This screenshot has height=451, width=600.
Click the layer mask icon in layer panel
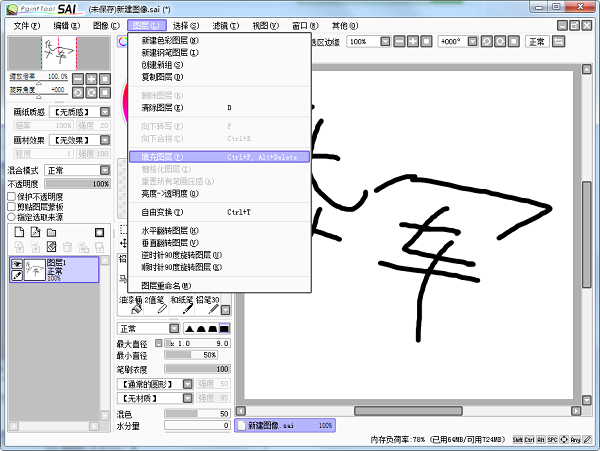(x=99, y=232)
